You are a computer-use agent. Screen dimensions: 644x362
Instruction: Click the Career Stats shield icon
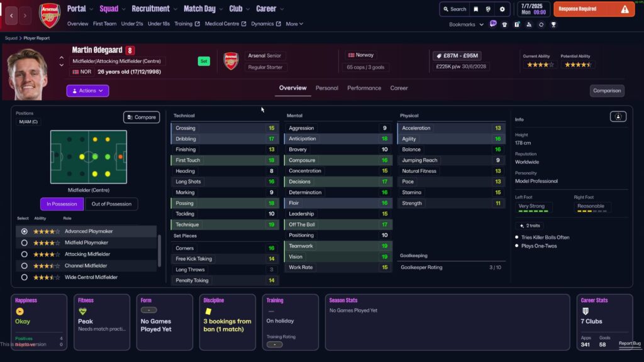point(586,312)
